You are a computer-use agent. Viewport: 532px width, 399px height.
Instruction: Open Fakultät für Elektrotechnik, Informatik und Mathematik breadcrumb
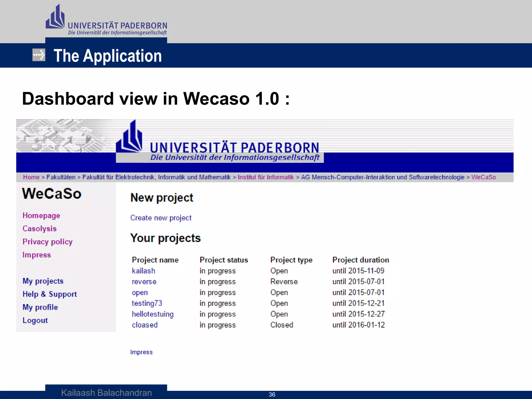156,177
